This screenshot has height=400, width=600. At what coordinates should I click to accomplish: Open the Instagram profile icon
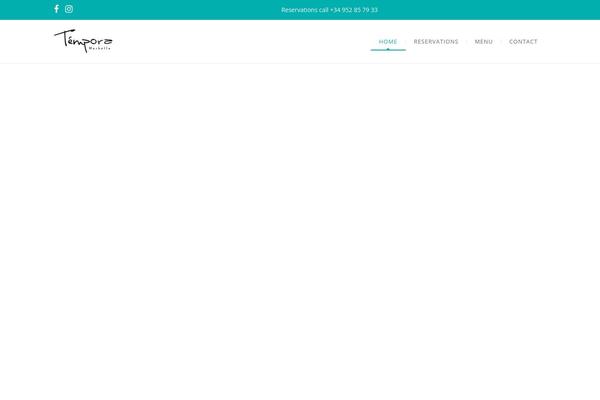(x=69, y=9)
